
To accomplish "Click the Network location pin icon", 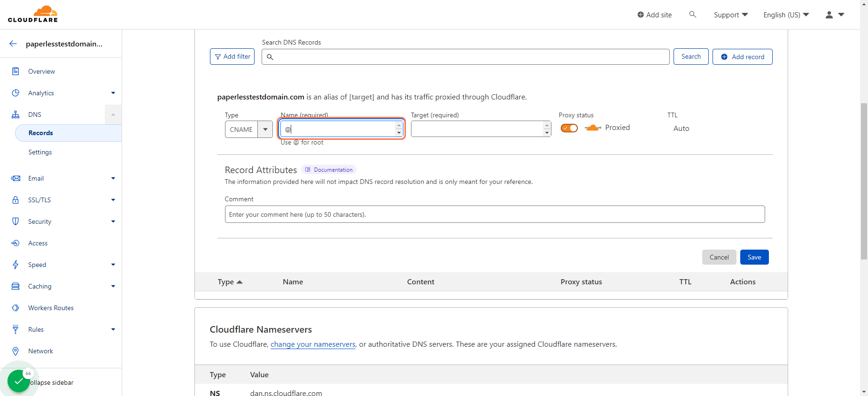I will click(x=15, y=351).
